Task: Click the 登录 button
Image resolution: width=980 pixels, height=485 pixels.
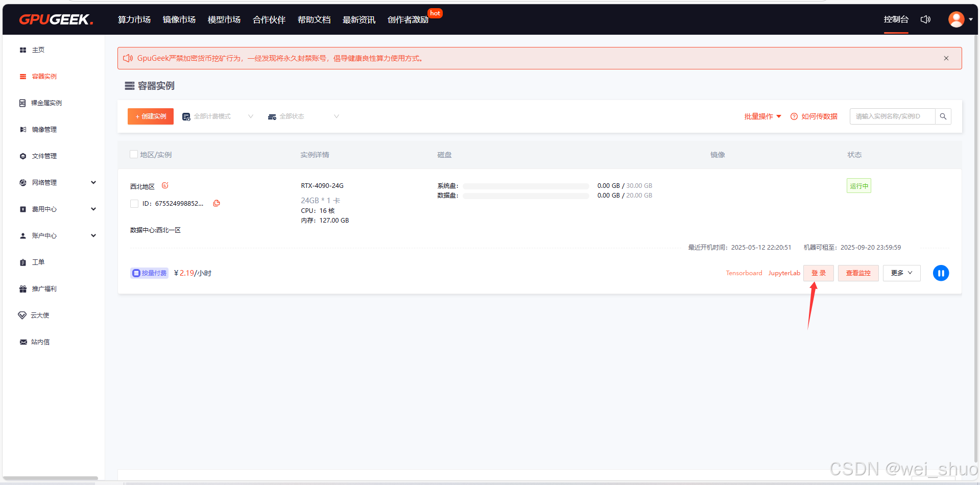Action: click(x=819, y=273)
